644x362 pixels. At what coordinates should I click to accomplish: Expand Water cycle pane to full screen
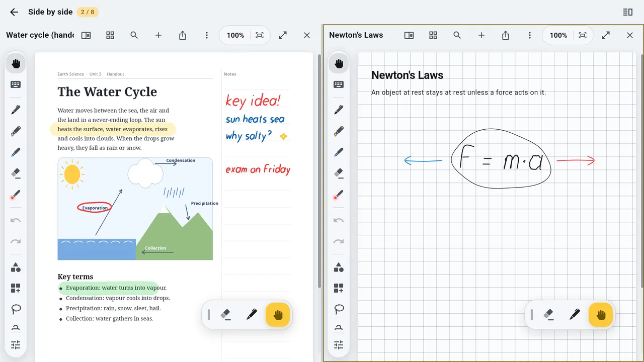click(283, 35)
